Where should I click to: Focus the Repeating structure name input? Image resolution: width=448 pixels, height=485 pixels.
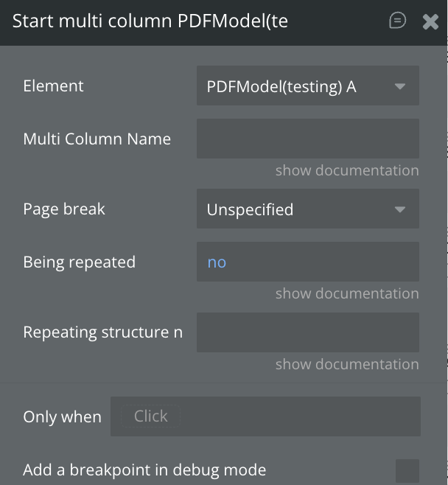[307, 332]
